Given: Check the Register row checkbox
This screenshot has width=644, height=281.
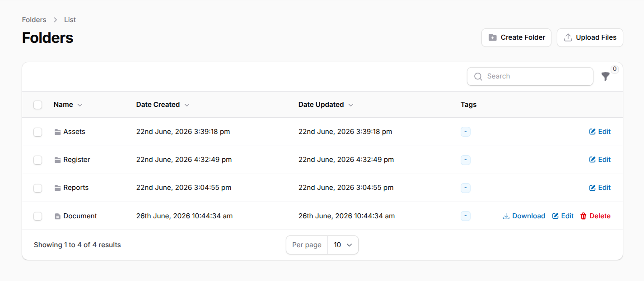Looking at the screenshot, I should pyautogui.click(x=38, y=160).
